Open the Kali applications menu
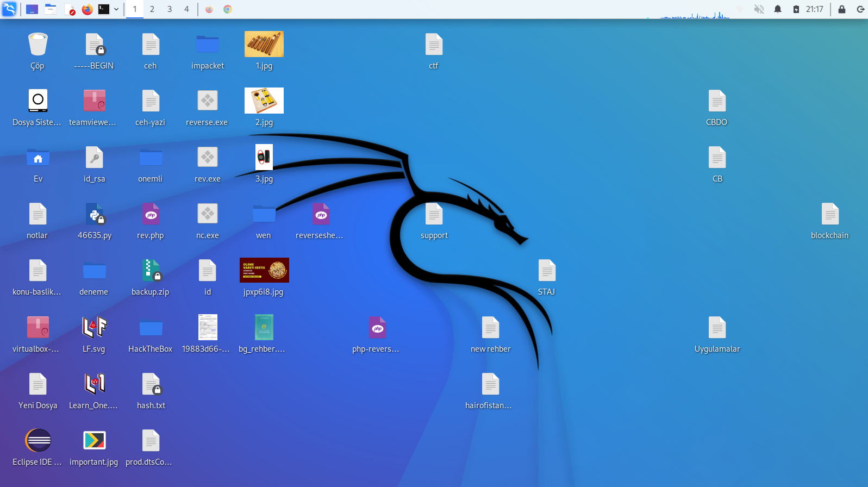 [9, 9]
